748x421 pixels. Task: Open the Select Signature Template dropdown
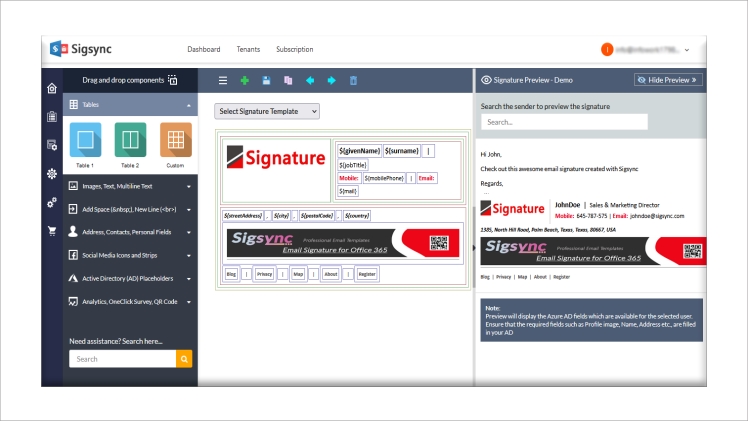coord(267,111)
